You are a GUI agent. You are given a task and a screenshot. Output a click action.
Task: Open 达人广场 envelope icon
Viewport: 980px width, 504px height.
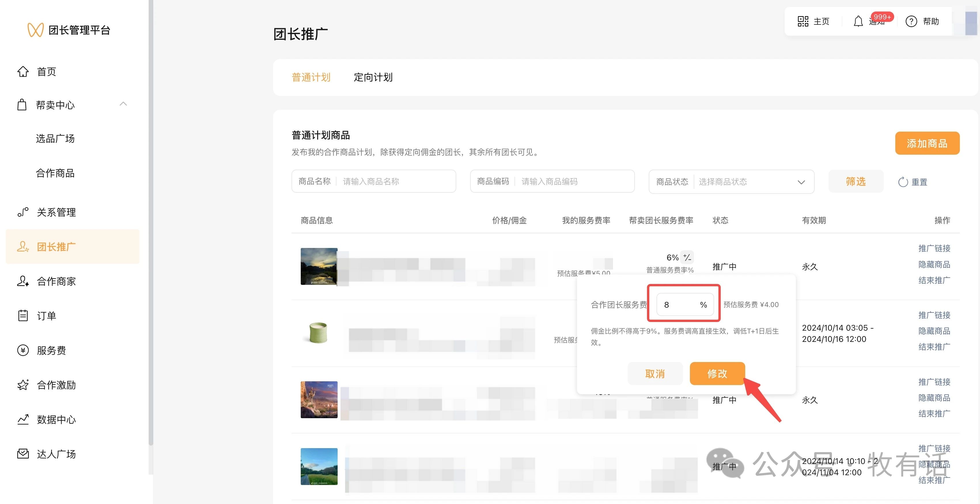coord(23,453)
